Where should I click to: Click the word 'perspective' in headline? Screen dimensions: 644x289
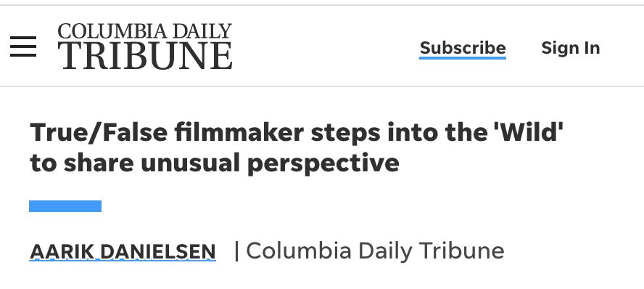(323, 165)
